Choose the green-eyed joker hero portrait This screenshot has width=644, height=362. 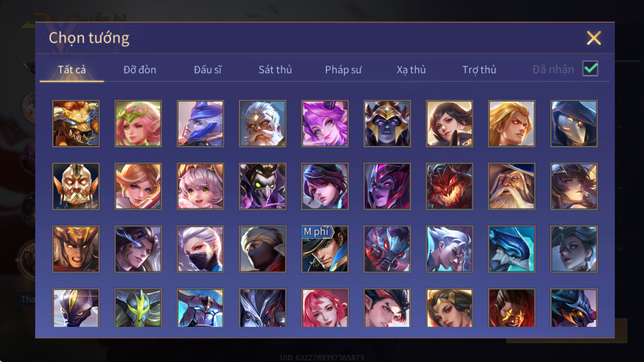coord(262,186)
